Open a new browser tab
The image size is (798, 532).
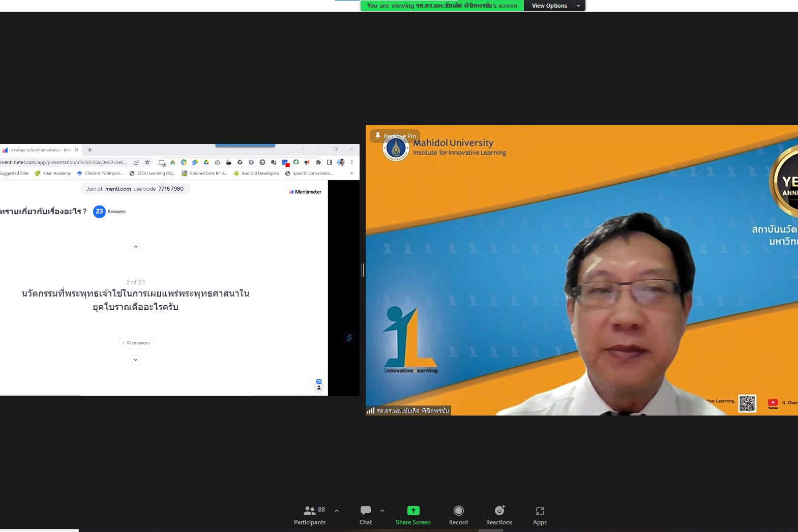coord(90,150)
